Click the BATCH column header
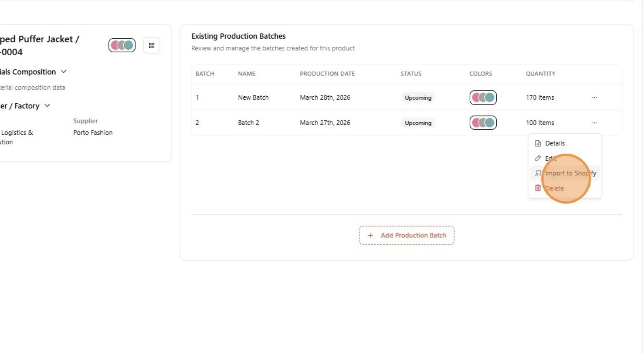The height and width of the screenshot is (354, 644). (x=205, y=74)
